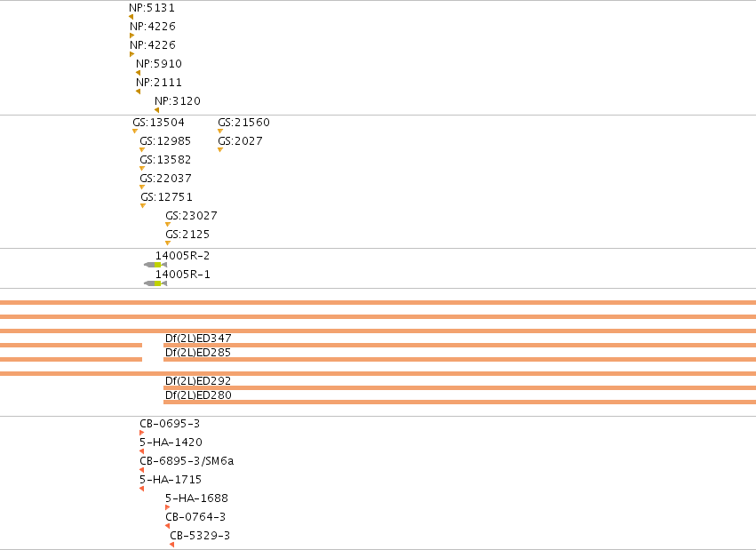Click the triangle marker under NP:3120
The image size is (756, 550).
coord(156,110)
